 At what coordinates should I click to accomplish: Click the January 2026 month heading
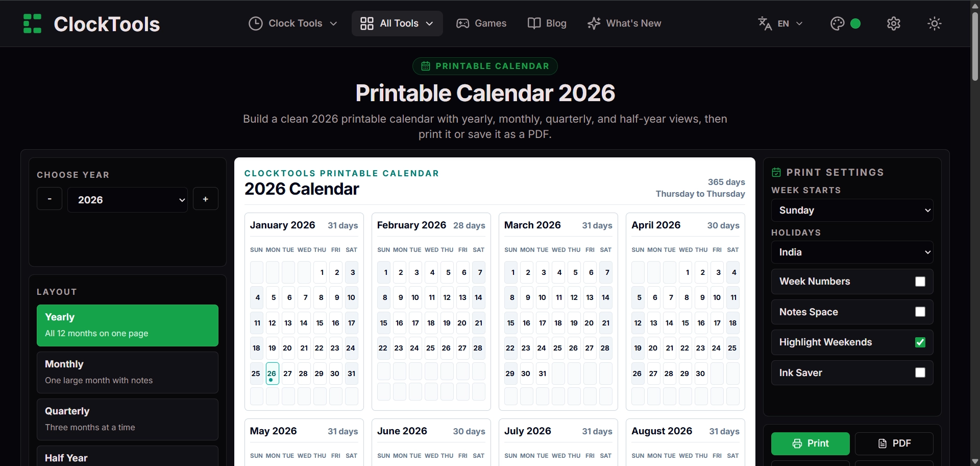click(282, 225)
